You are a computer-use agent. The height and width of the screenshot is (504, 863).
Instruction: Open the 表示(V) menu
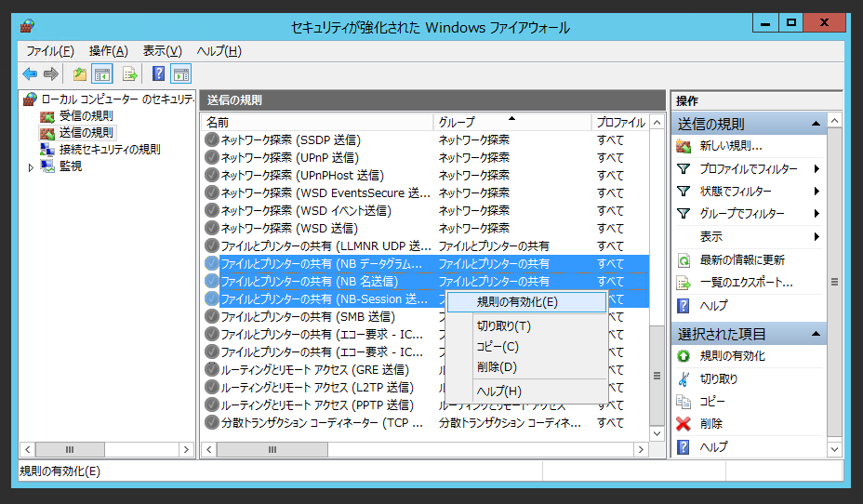coord(163,51)
